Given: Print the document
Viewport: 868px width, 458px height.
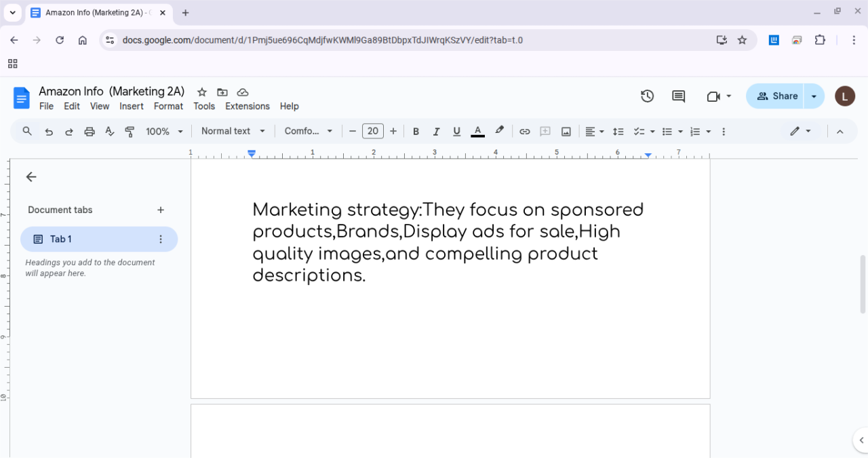Looking at the screenshot, I should pos(90,132).
